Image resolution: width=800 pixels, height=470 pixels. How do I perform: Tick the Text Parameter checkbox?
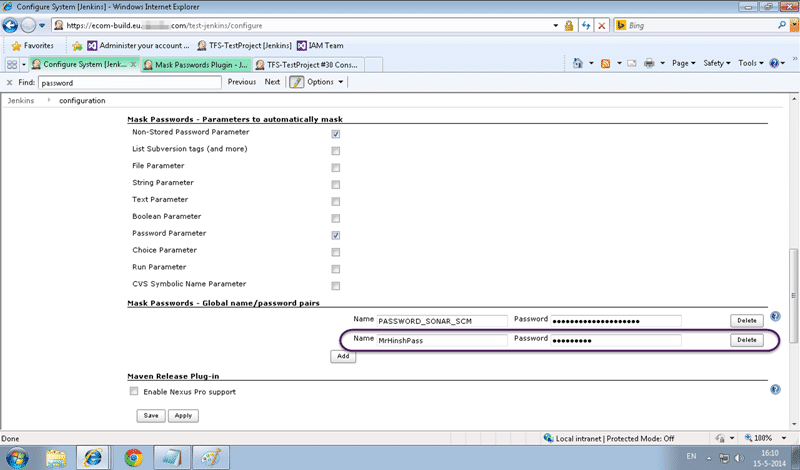[x=335, y=202]
